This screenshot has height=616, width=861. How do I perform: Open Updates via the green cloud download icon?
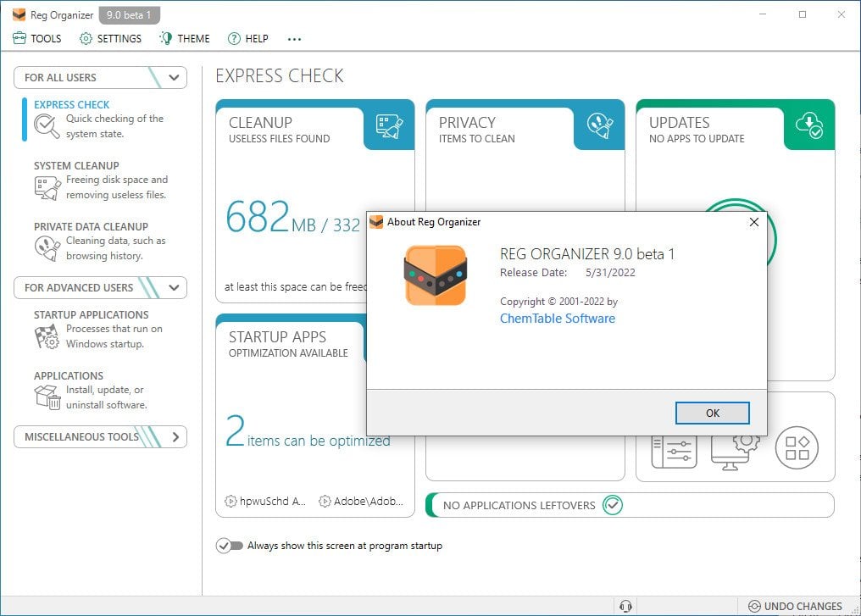(x=810, y=125)
